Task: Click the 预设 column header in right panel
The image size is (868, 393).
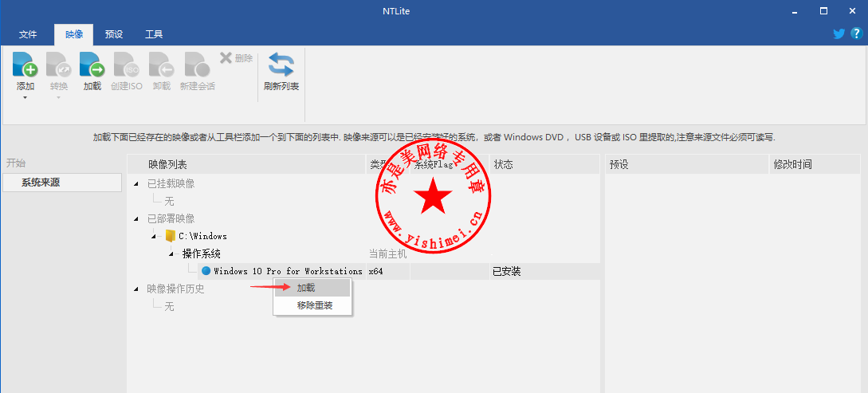Action: [x=687, y=164]
